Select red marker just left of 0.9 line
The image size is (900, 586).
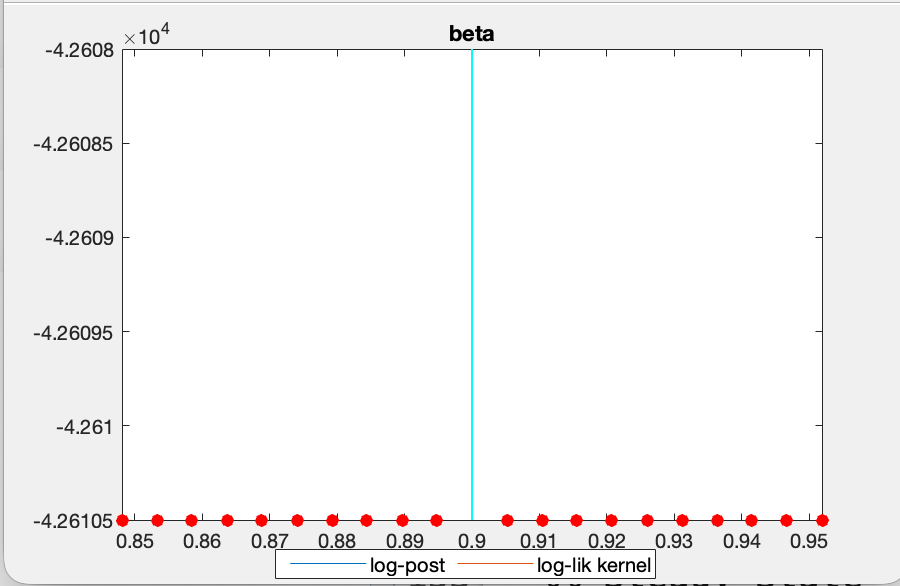click(x=437, y=520)
